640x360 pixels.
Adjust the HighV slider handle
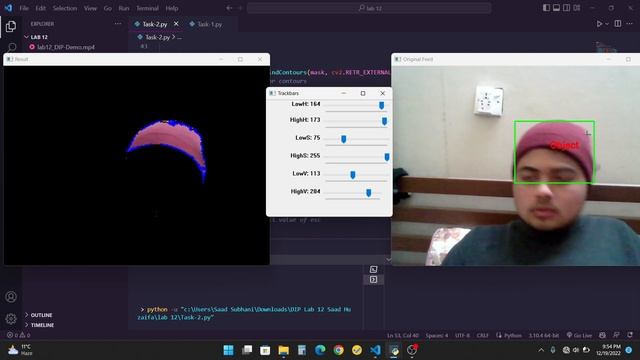coord(369,193)
